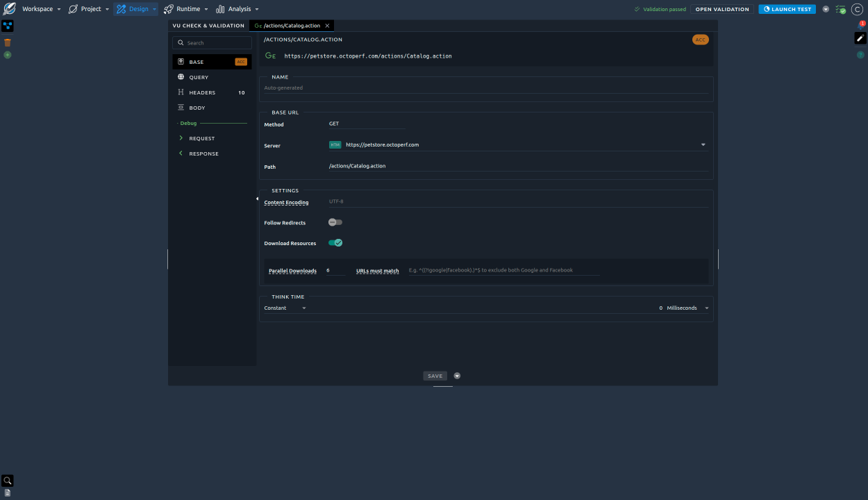Open the Project menu
This screenshot has width=868, height=500.
88,9
